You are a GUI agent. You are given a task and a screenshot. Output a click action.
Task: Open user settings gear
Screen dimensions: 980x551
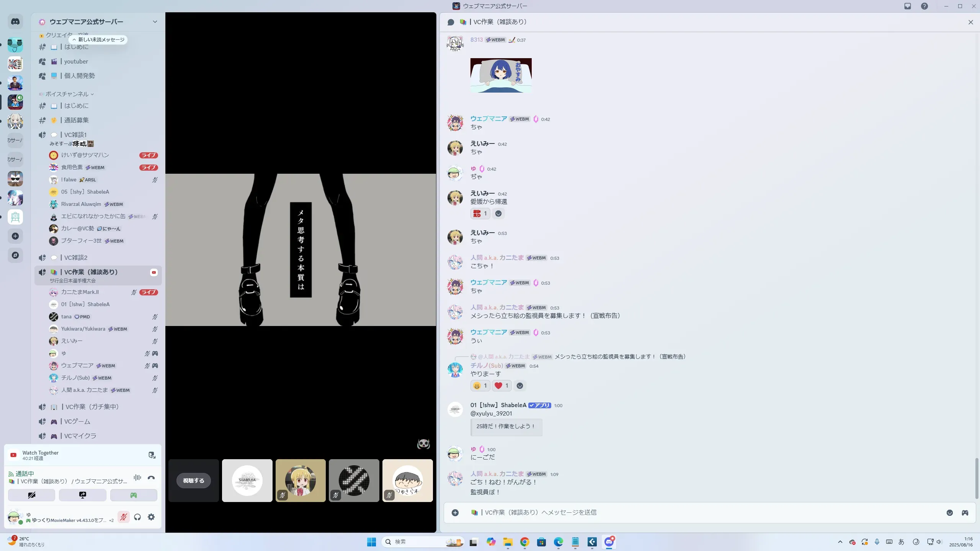point(151,517)
